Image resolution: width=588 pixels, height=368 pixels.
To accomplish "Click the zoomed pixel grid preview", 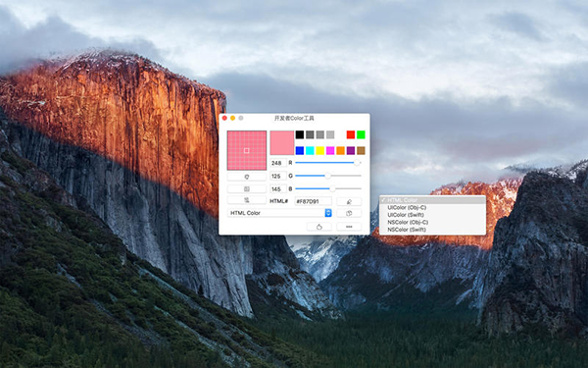I will click(x=247, y=150).
